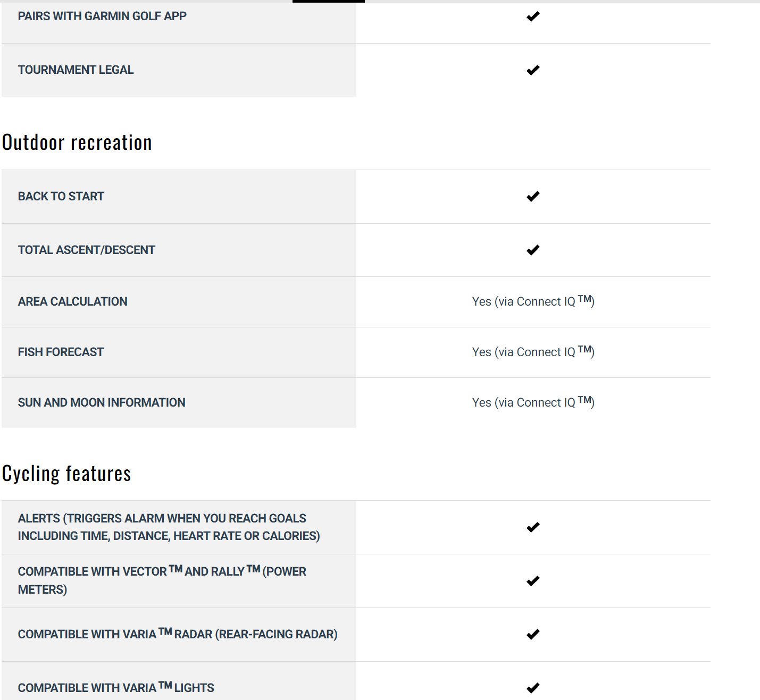
Task: Select the Area Calculation feature label
Action: coord(73,302)
